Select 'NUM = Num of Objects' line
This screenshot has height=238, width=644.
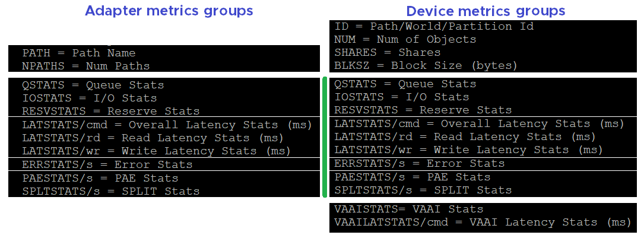tap(405, 39)
